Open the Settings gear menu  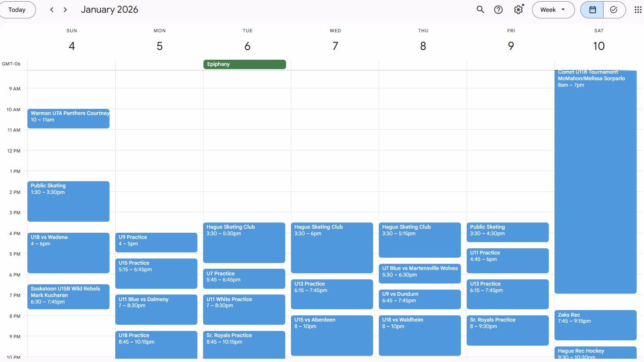click(518, 10)
